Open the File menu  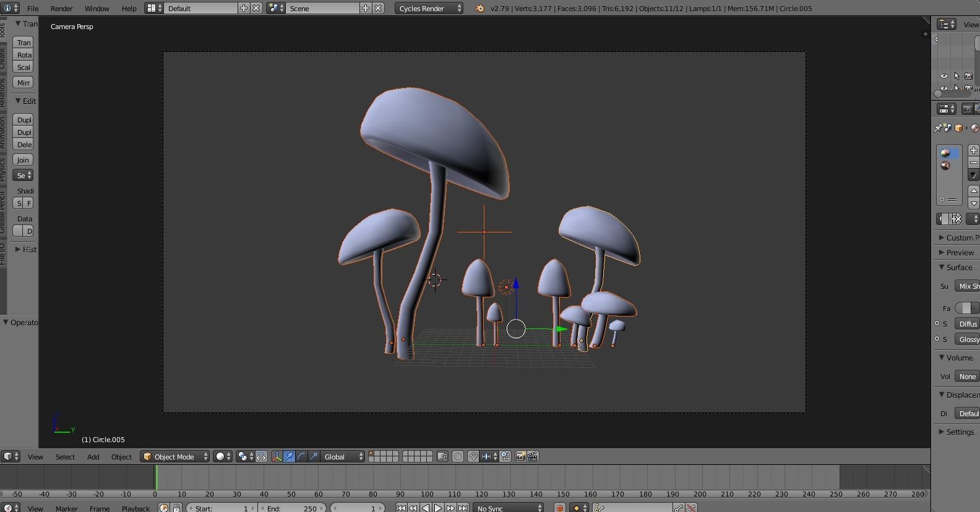pyautogui.click(x=33, y=8)
